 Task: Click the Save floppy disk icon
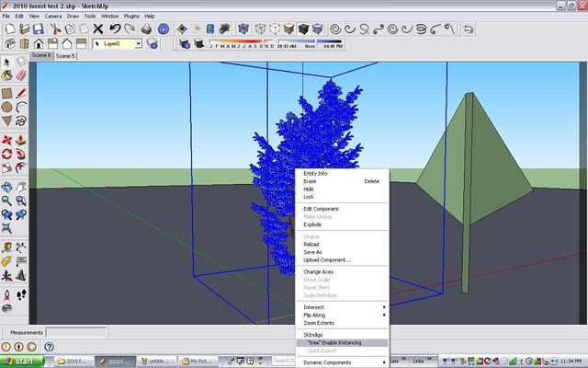click(x=39, y=29)
